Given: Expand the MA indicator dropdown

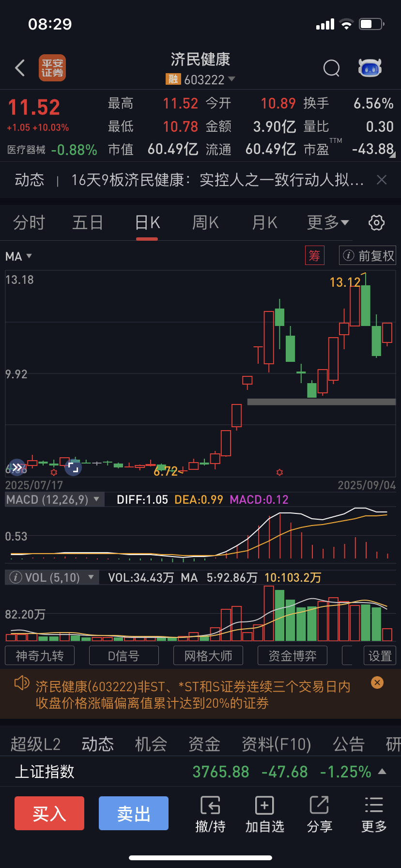Looking at the screenshot, I should pos(18,256).
